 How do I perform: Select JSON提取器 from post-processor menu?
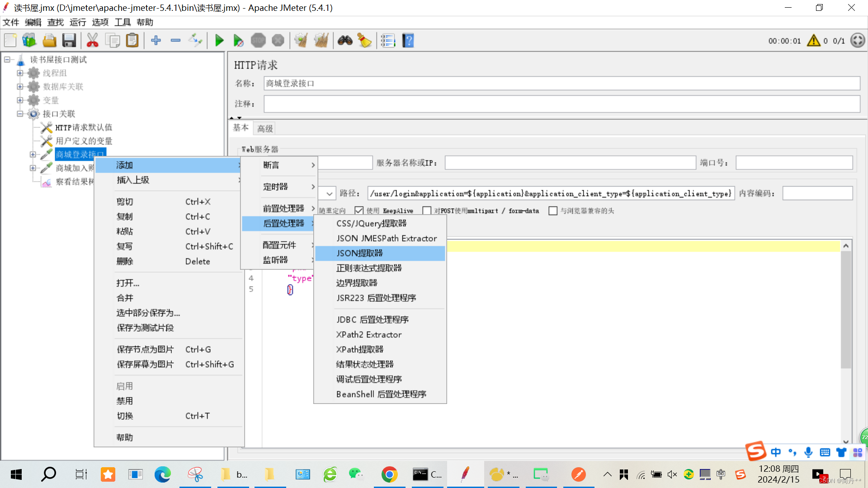coord(380,253)
